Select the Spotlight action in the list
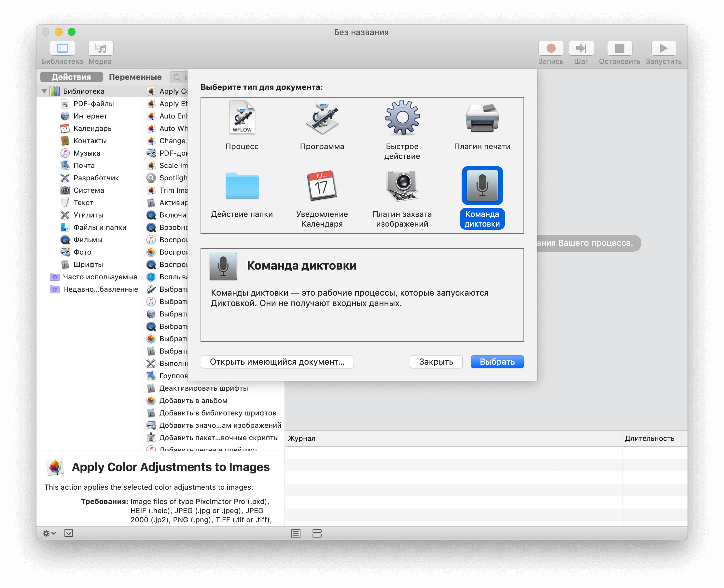Viewport: 724px width, 588px height. [166, 178]
